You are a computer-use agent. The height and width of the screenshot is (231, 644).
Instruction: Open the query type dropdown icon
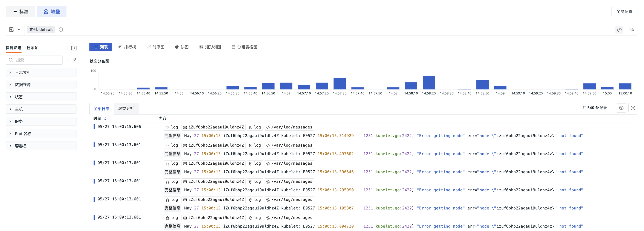pyautogui.click(x=15, y=30)
